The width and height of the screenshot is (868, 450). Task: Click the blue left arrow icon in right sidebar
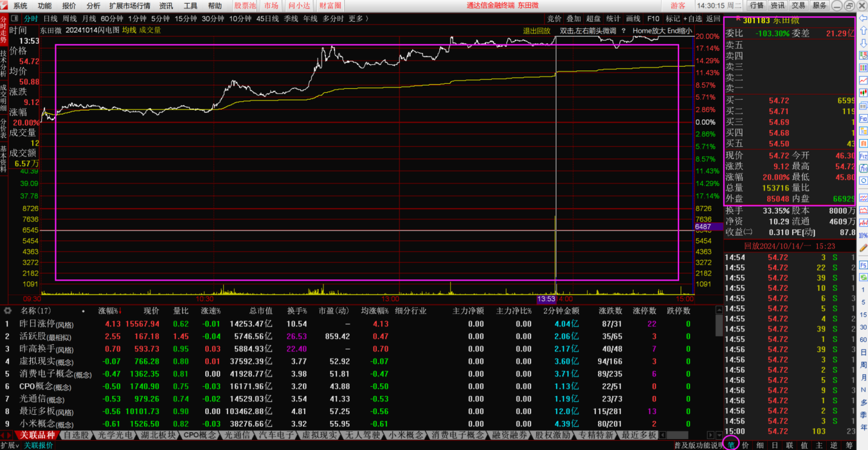[x=864, y=18]
